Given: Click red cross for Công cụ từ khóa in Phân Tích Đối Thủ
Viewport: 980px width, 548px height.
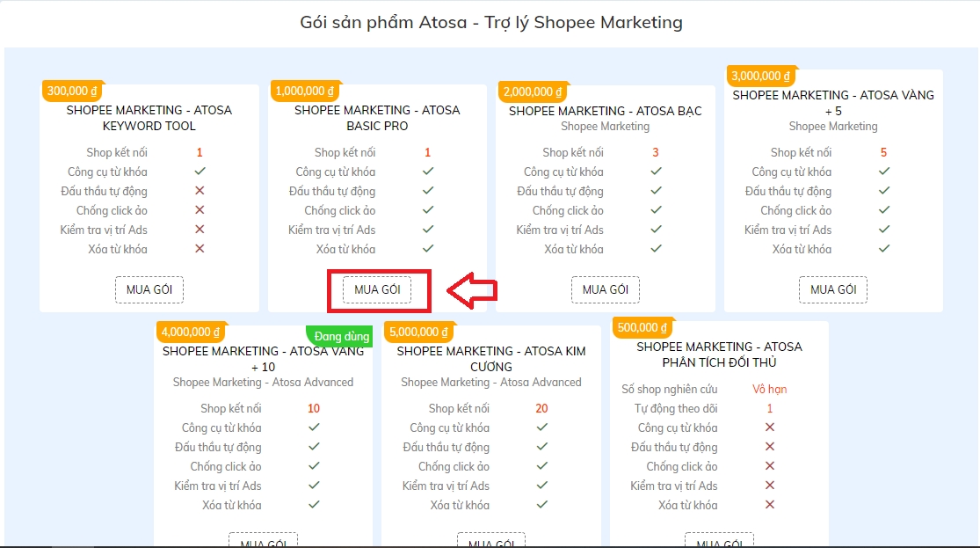Looking at the screenshot, I should pos(770,427).
